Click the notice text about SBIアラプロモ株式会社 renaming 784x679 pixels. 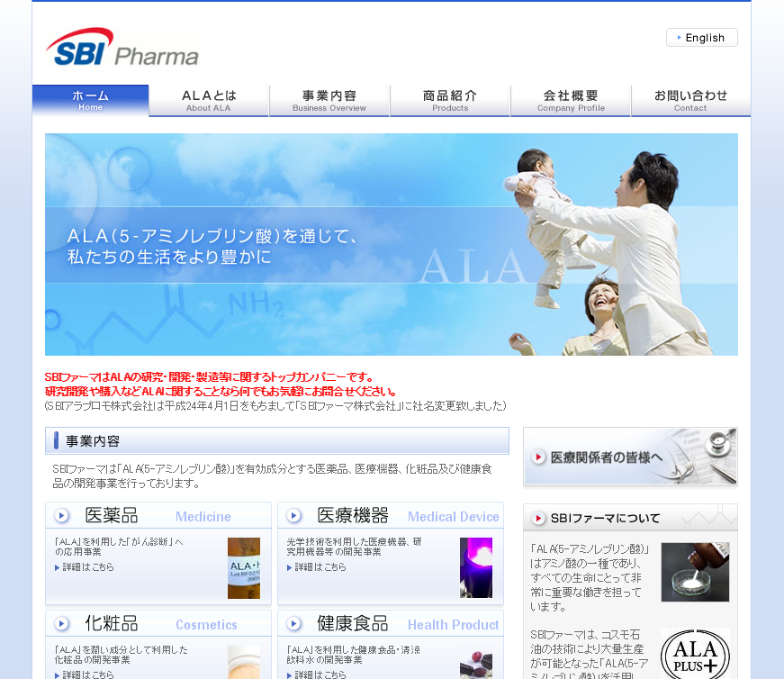click(x=275, y=406)
